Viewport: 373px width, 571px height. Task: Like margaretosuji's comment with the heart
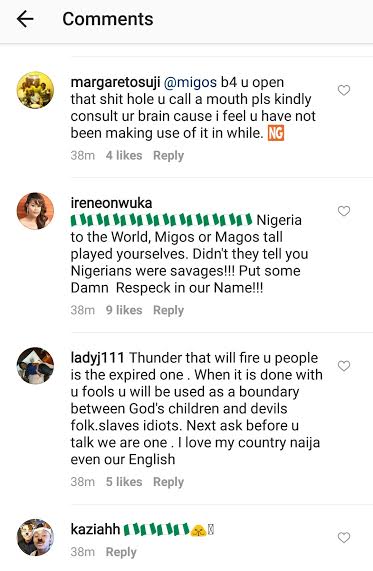[343, 90]
